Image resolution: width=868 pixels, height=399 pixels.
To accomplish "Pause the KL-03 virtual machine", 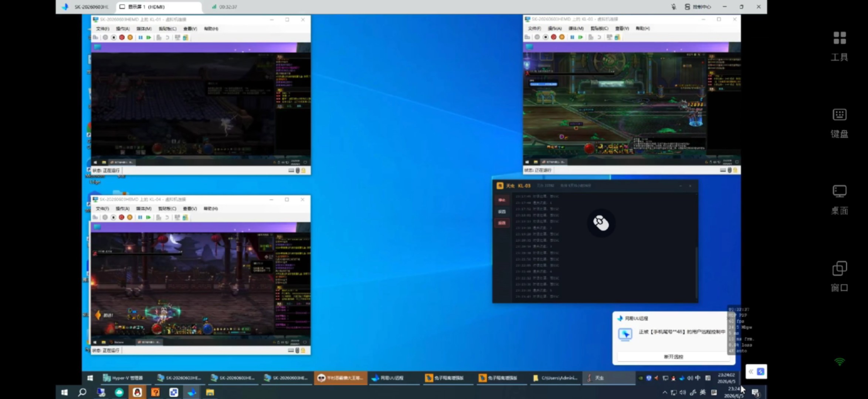I will [572, 37].
